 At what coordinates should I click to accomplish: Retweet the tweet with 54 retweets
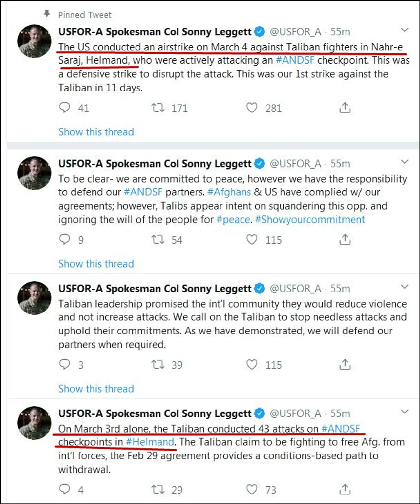[158, 239]
